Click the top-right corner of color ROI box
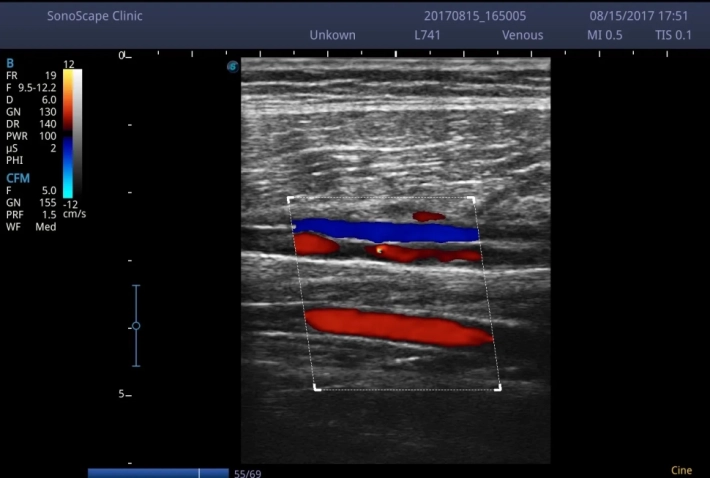 pos(471,199)
